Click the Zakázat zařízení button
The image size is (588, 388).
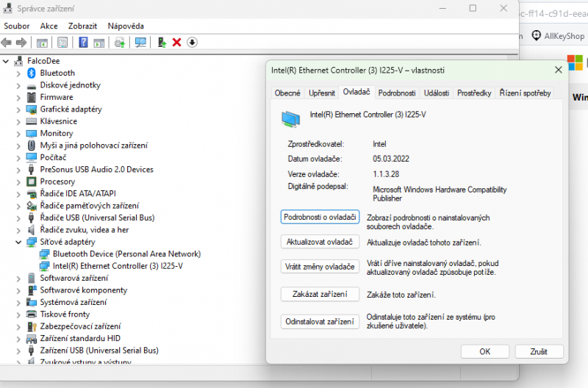[x=320, y=294]
